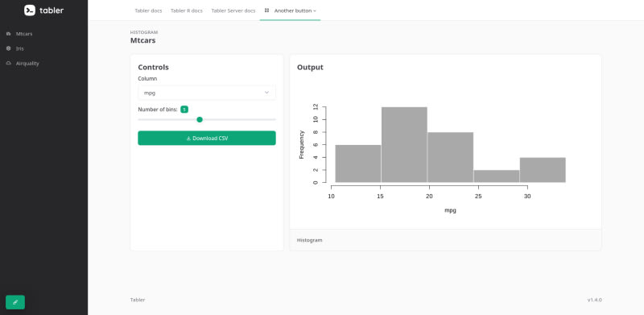Click the Tabler logo icon
This screenshot has width=644, height=315.
coord(30,10)
